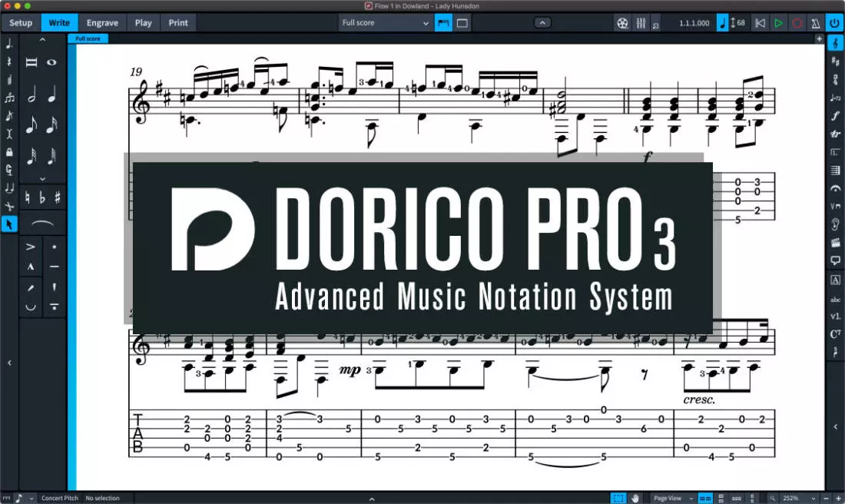
Task: Switch to the Print mode tab
Action: 178,23
